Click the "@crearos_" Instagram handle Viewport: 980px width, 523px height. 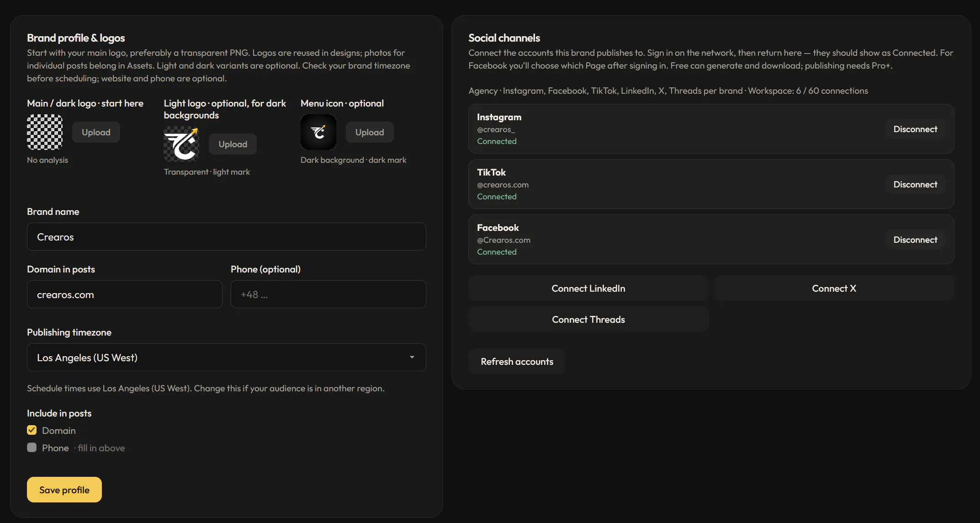496,129
